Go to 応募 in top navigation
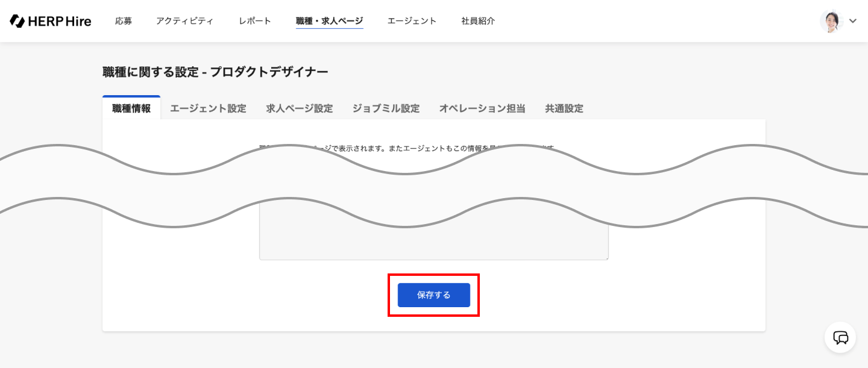The width and height of the screenshot is (868, 368). click(124, 21)
